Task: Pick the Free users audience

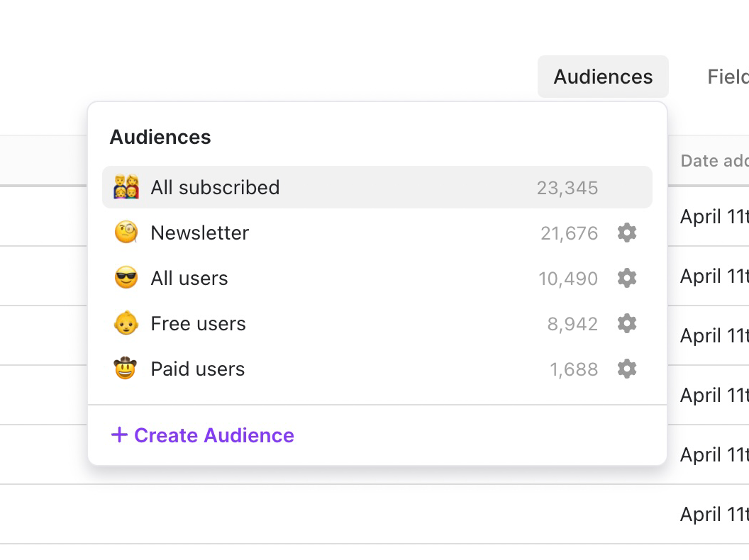Action: (x=198, y=323)
